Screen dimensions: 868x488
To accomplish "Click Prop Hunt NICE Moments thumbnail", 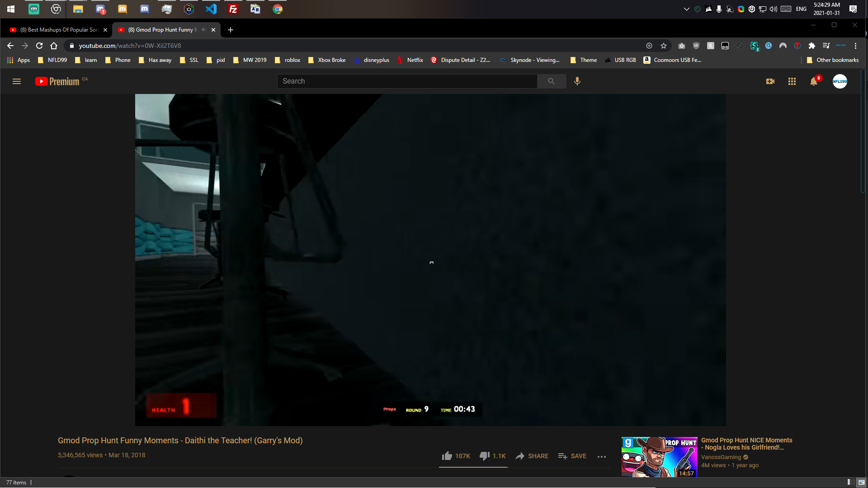I will [659, 456].
